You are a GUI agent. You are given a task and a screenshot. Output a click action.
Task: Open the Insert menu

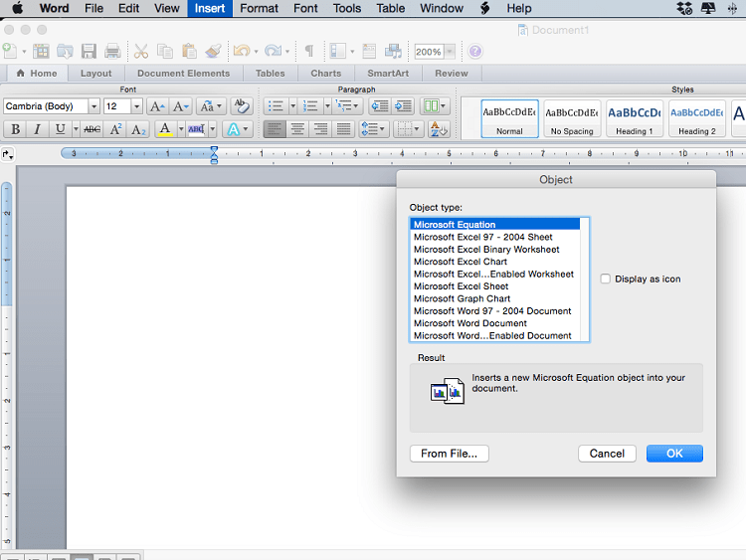209,8
